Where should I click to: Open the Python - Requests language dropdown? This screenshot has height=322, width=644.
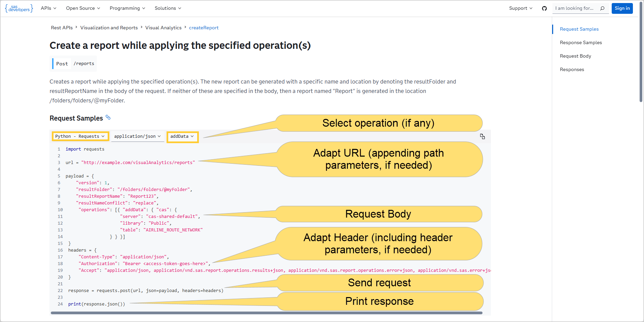[x=80, y=136]
